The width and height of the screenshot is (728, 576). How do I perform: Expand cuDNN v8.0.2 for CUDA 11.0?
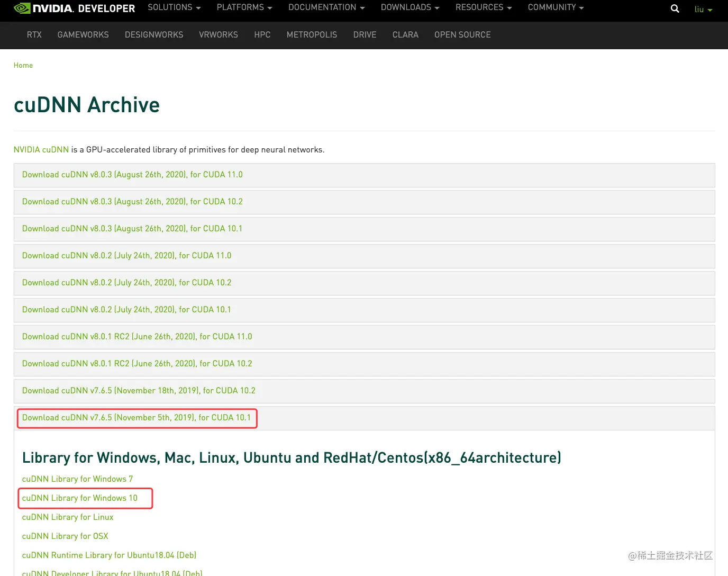[x=364, y=256]
